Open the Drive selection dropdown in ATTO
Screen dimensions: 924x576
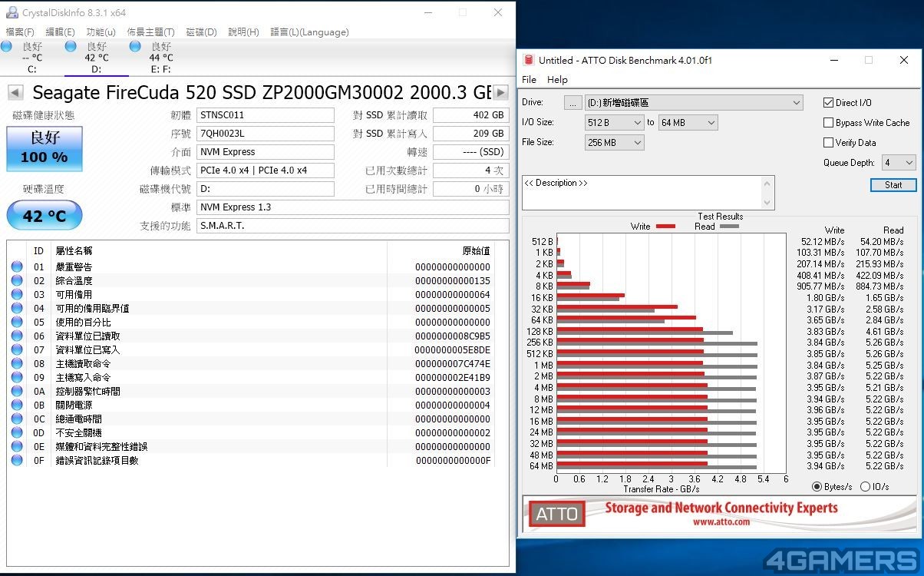(x=694, y=102)
